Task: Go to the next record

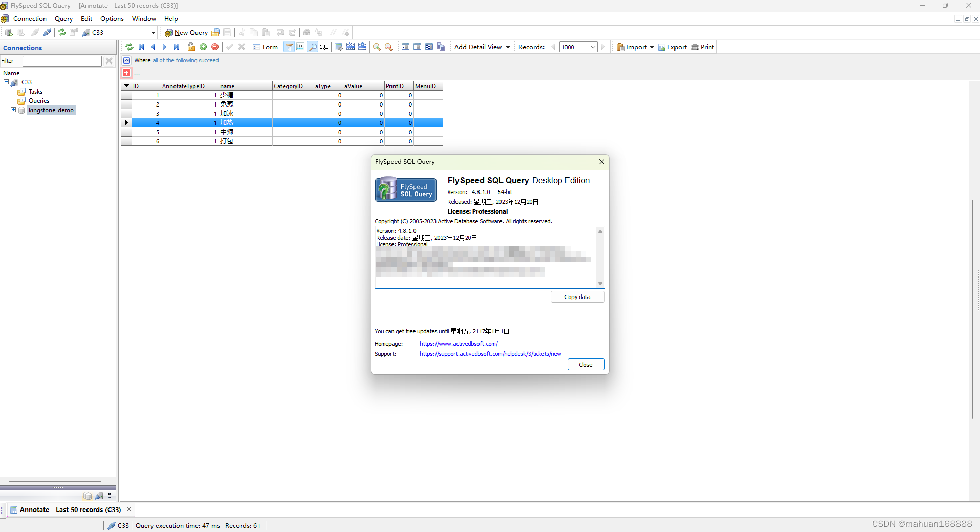Action: pyautogui.click(x=165, y=47)
